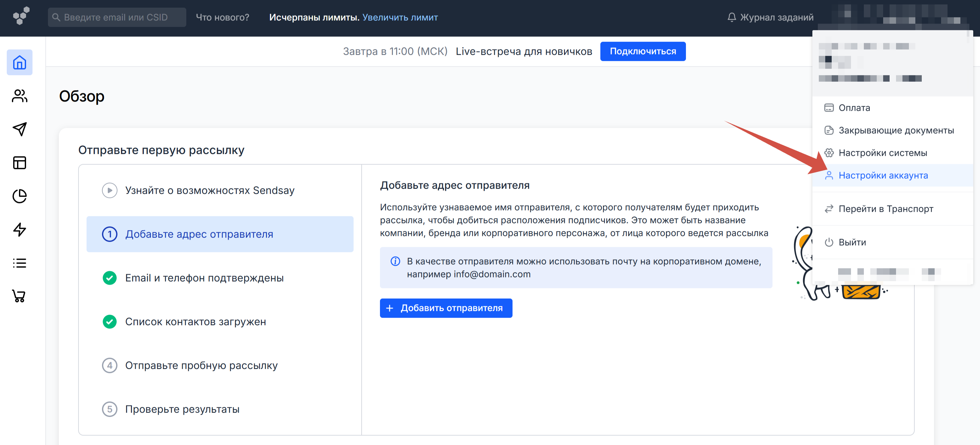
Task: Choose 'Настройки аккаунта' from the menu
Action: coord(883,175)
